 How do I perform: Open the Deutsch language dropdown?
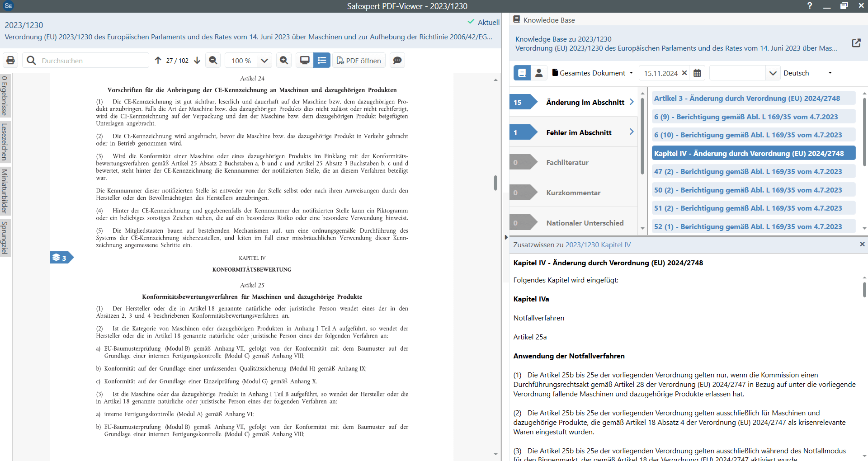point(807,73)
